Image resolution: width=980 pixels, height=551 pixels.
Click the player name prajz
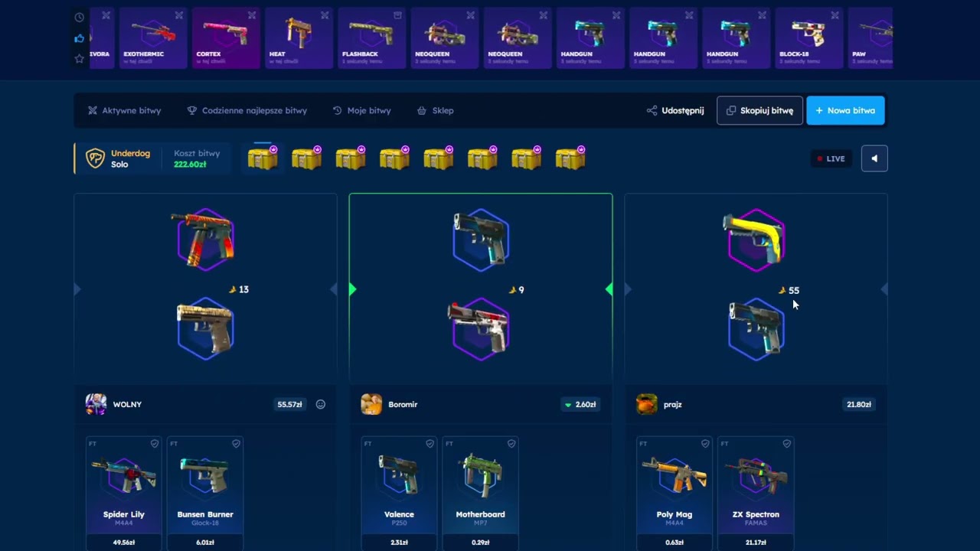click(x=672, y=404)
